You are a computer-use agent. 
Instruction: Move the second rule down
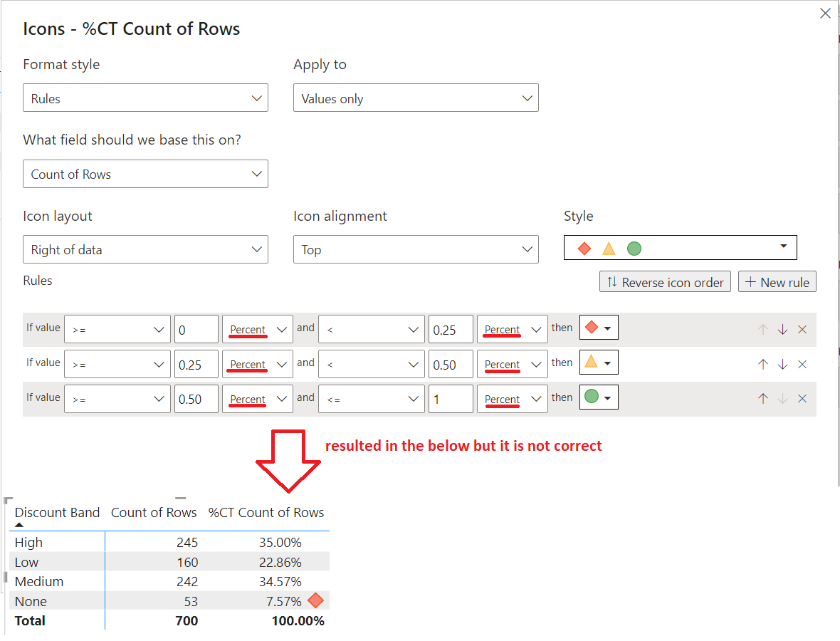[782, 364]
